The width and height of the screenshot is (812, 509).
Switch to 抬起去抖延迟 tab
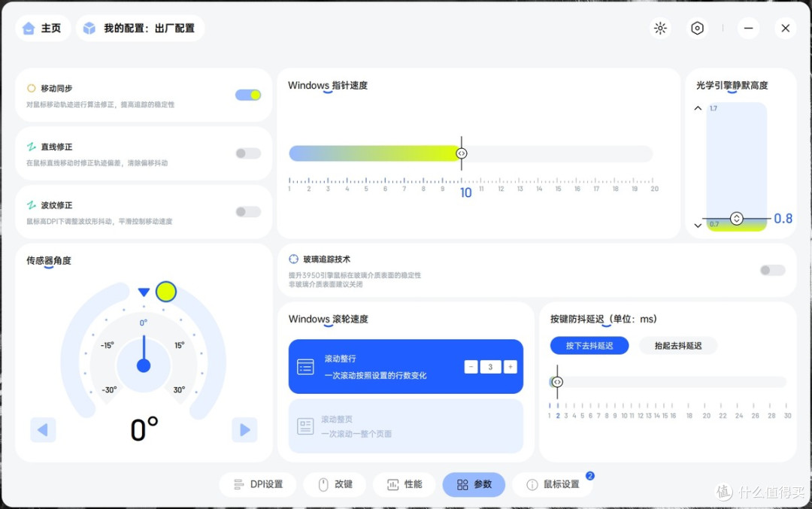pos(678,345)
